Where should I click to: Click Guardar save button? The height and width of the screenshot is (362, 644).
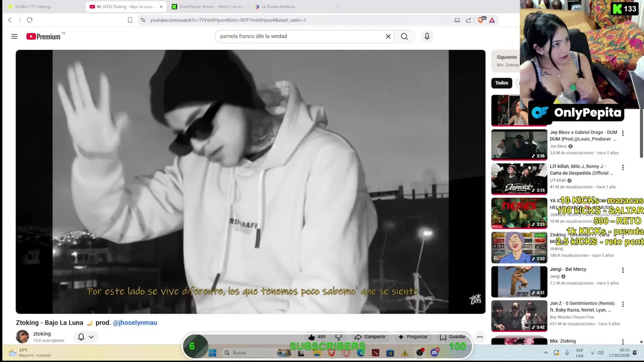point(453,337)
